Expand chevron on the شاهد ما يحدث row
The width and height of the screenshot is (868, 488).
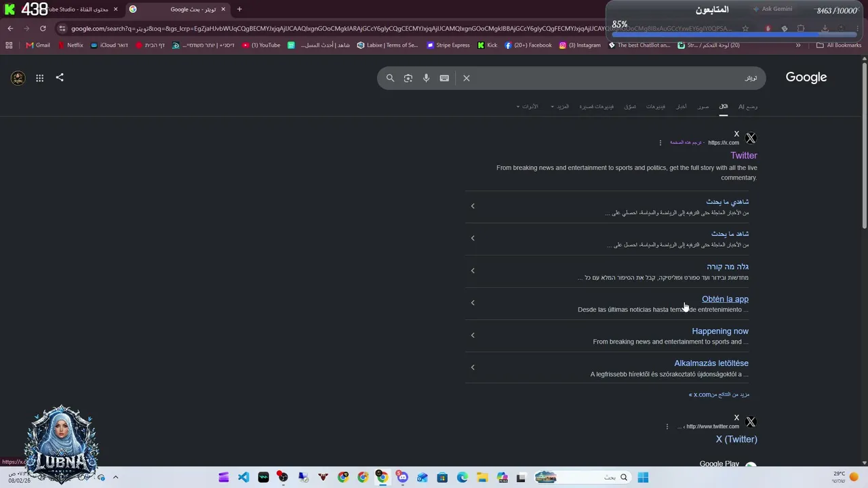(473, 238)
